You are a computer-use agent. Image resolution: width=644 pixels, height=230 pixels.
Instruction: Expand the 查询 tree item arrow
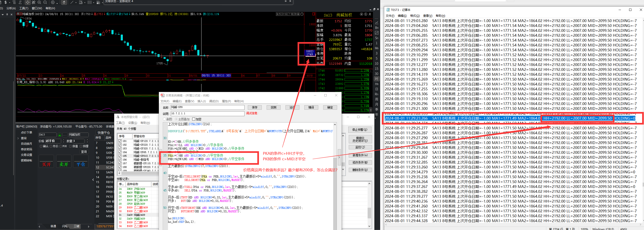pos(18,138)
